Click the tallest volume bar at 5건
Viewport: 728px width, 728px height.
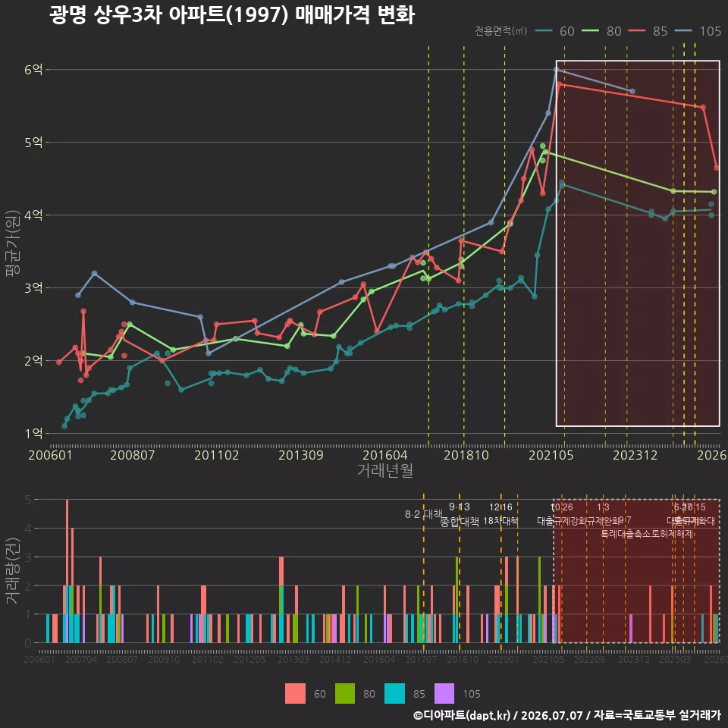[67, 571]
